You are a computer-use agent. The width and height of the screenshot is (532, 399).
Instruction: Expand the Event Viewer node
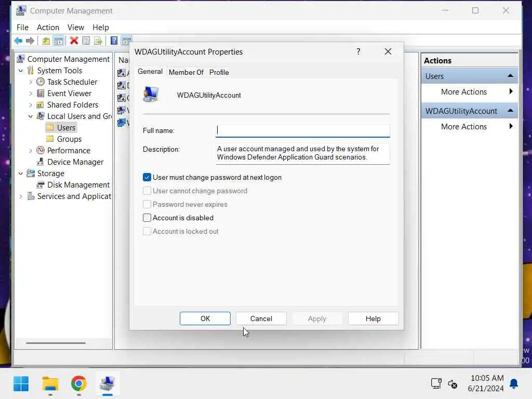point(31,94)
